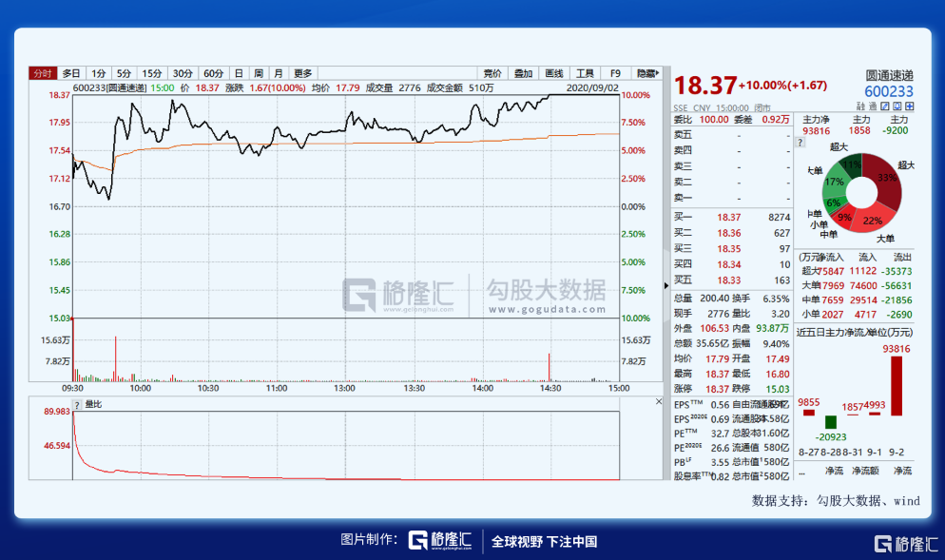Select the 买一 bid row at 18.37
945x560 pixels.
(x=732, y=217)
